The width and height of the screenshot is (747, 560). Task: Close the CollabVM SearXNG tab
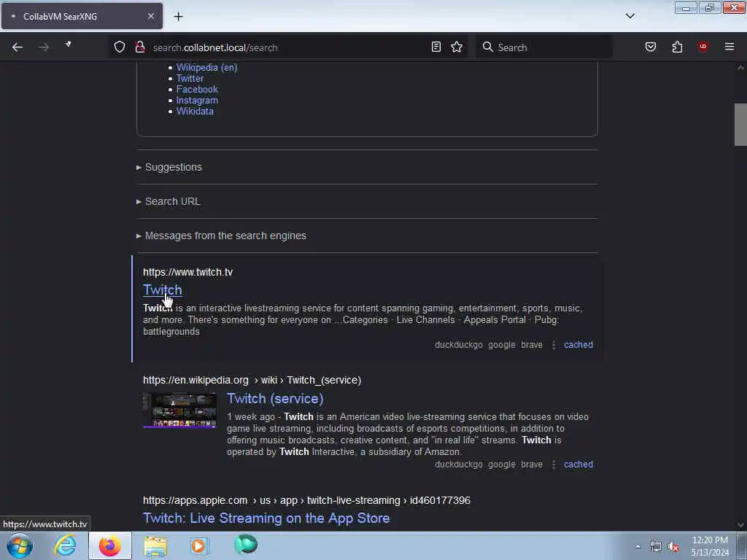pyautogui.click(x=150, y=16)
